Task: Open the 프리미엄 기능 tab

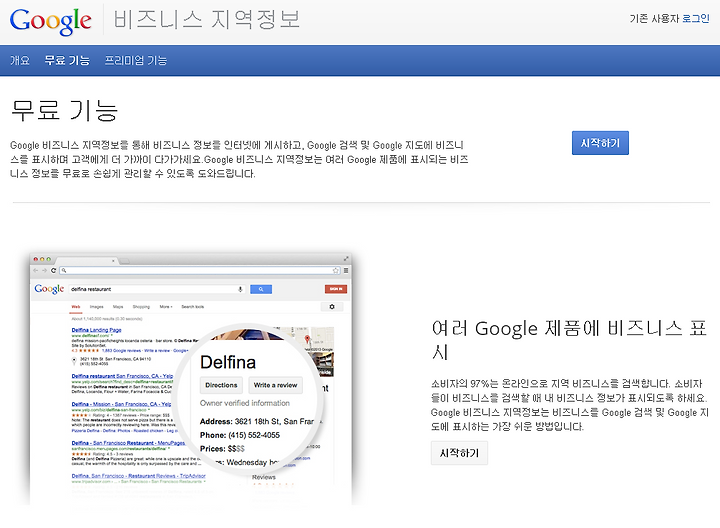Action: [x=136, y=60]
